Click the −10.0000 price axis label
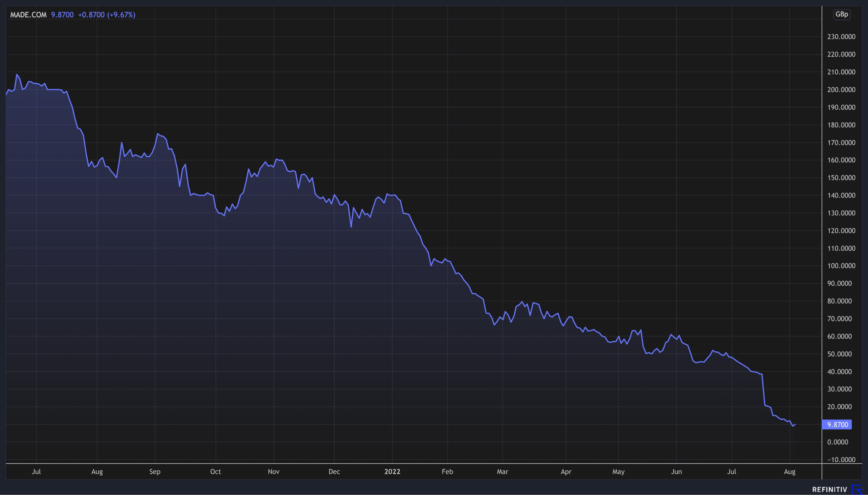 tap(841, 460)
